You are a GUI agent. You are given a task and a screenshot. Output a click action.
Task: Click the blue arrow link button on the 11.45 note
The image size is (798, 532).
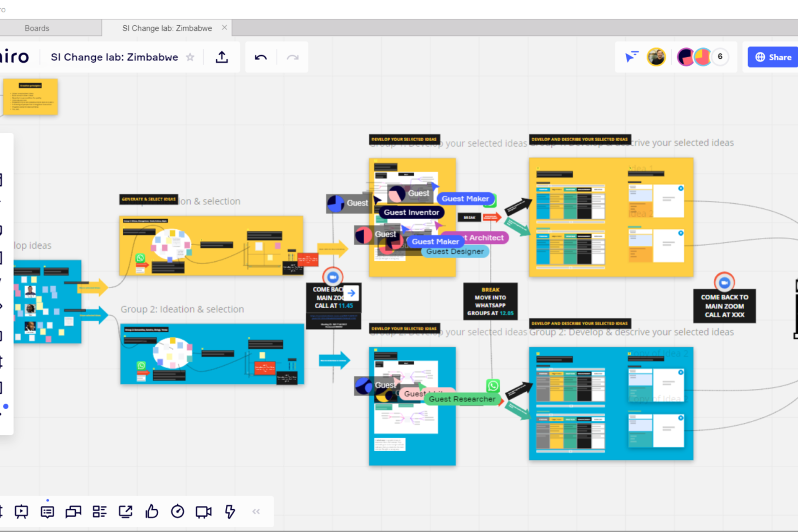(352, 293)
